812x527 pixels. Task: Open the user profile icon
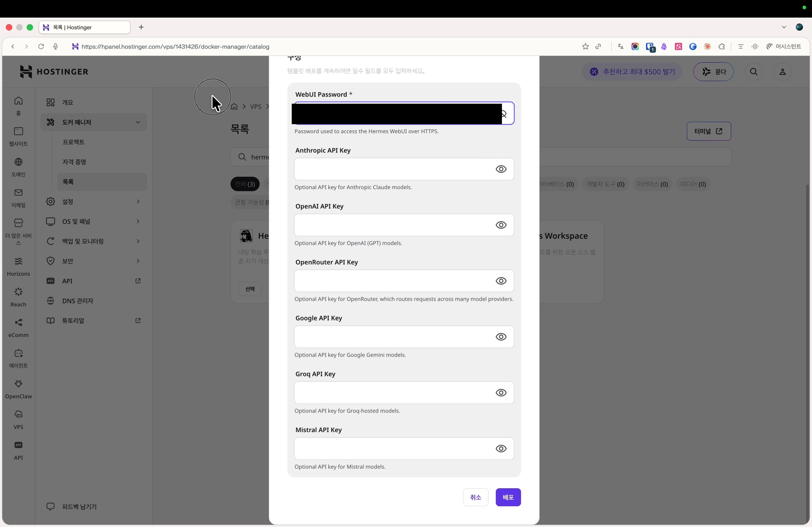coord(783,71)
